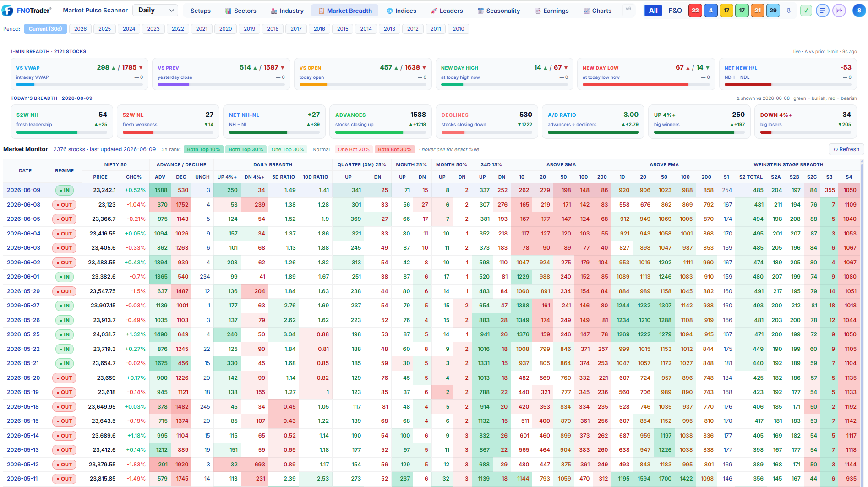868x487 pixels.
Task: Click the WEINSTEIN STAGE BREADTH header
Action: 788,164
